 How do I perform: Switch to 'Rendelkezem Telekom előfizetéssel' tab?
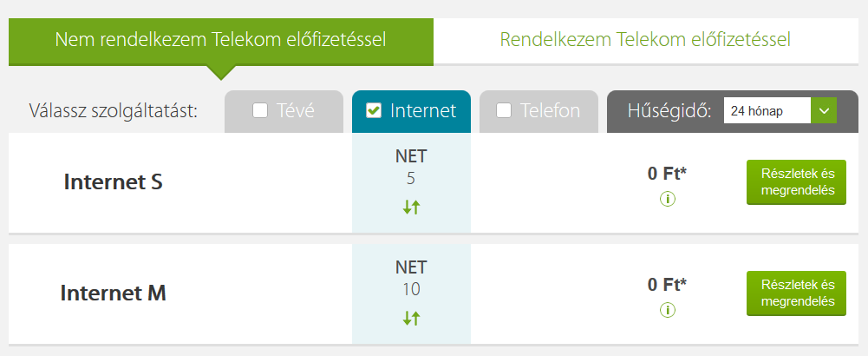coord(645,40)
